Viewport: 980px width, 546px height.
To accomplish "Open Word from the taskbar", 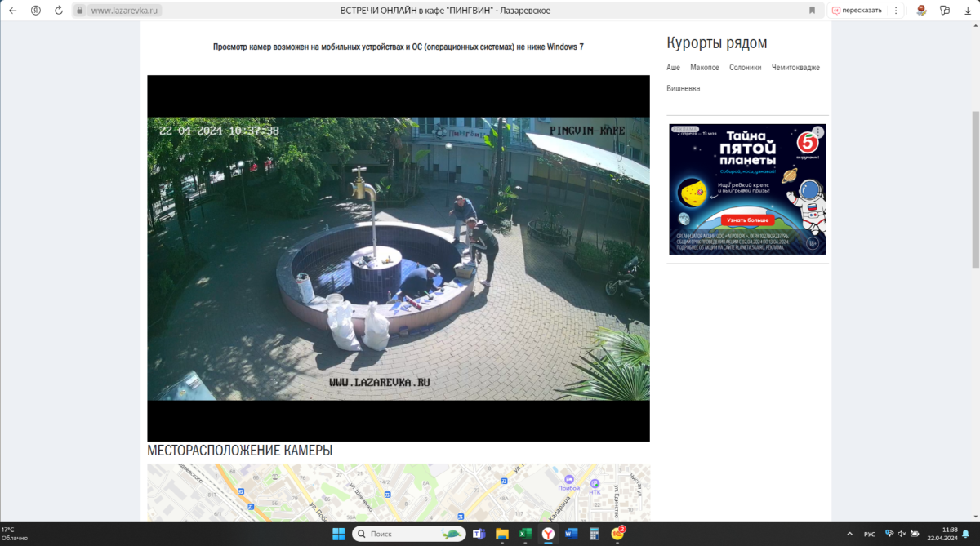I will point(571,534).
